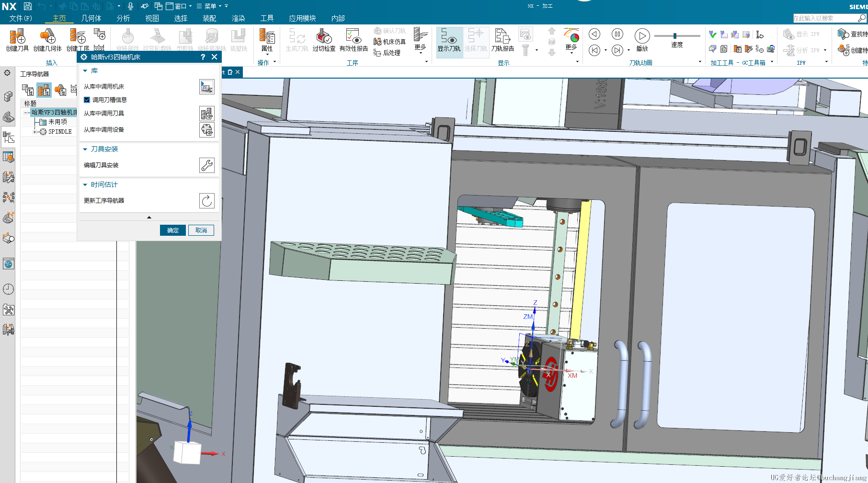Collapse dialog with the up arrow
Screen dimensions: 868x483
149,218
